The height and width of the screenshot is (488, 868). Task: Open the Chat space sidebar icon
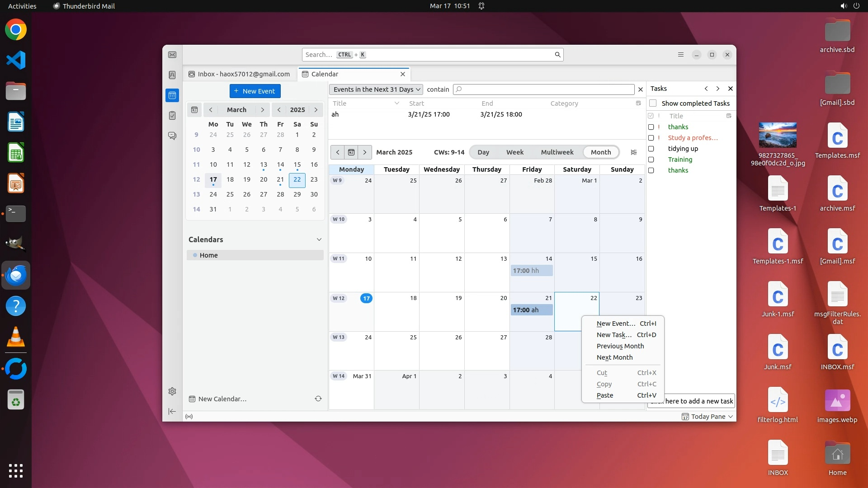(x=172, y=136)
